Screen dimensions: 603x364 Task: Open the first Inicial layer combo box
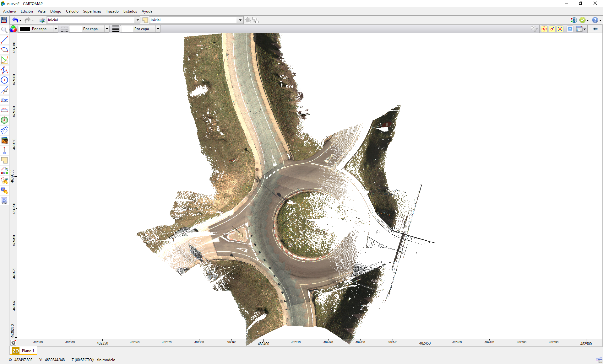click(x=93, y=20)
